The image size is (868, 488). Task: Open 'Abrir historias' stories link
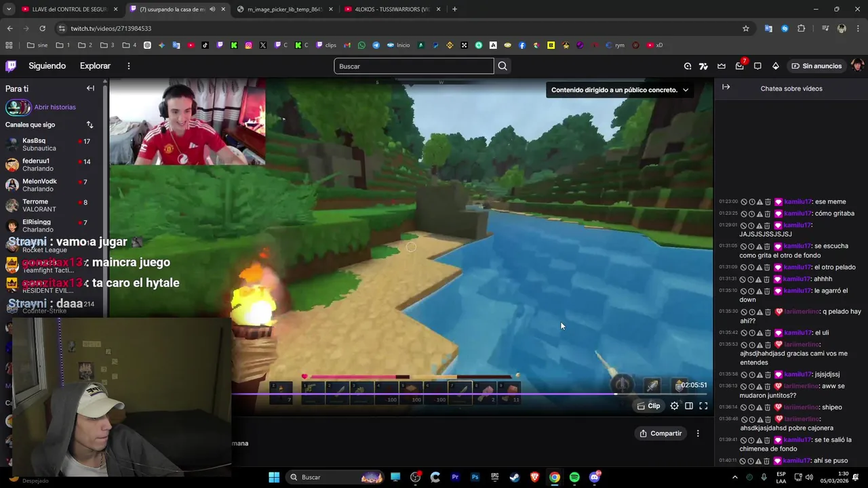[x=55, y=107]
